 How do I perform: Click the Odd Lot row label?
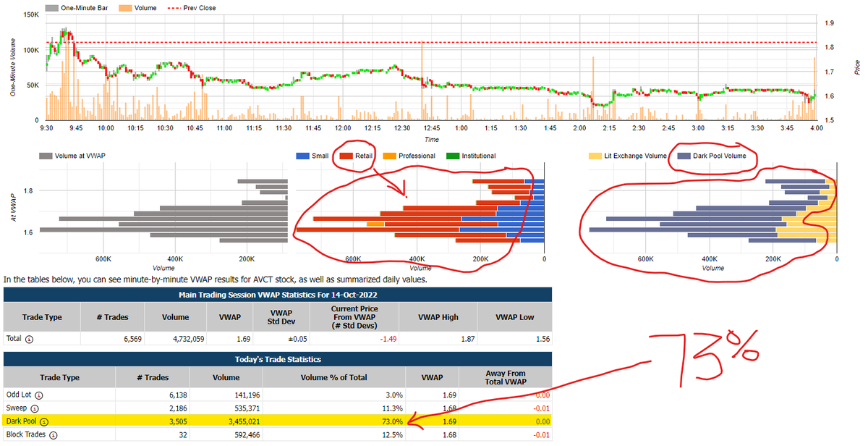click(19, 395)
